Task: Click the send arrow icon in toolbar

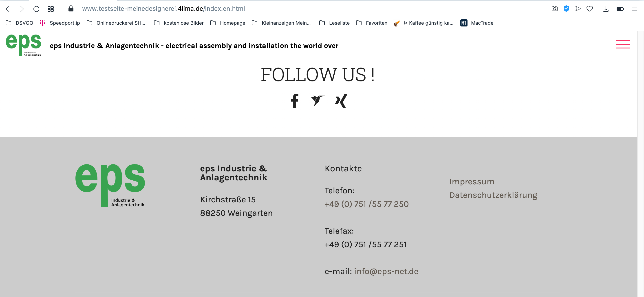Action: (x=578, y=9)
